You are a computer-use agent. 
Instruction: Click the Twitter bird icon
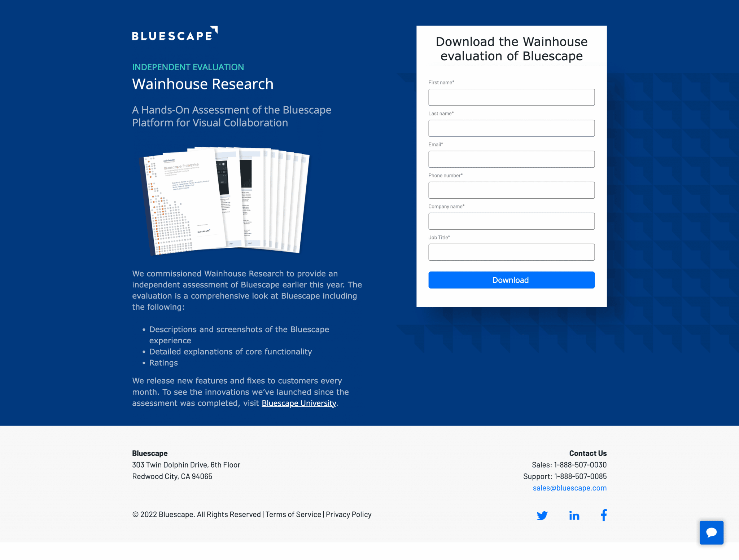coord(542,515)
